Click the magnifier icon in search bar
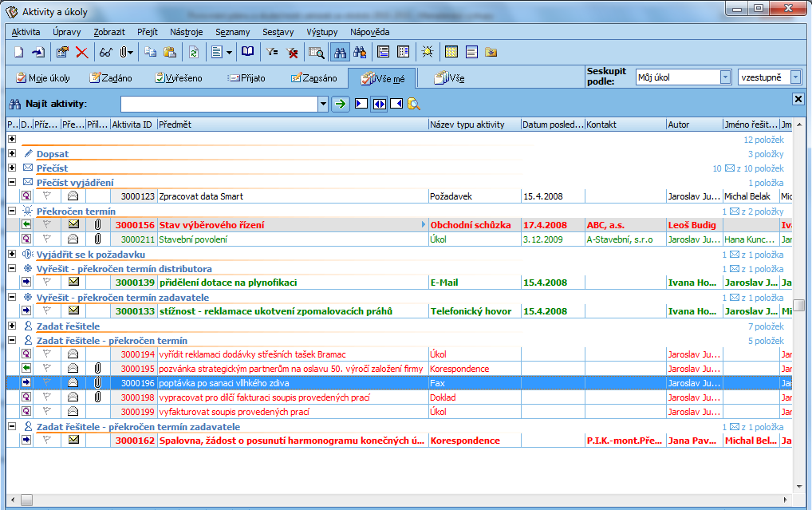812x510 pixels. [414, 104]
